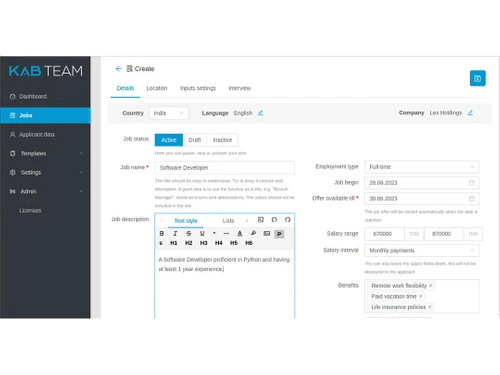Screen dimensions: 500x375
Task: Set job status to Inactive
Action: [222, 140]
